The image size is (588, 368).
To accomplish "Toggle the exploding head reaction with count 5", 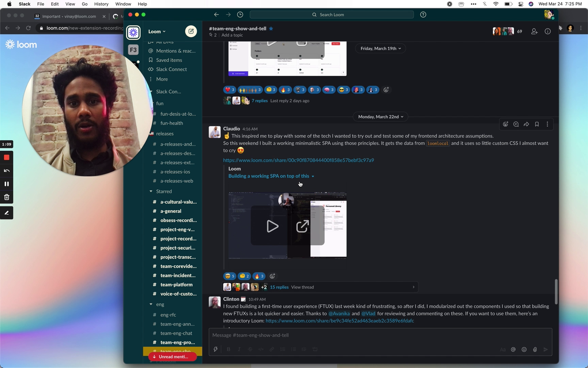I will click(x=230, y=276).
